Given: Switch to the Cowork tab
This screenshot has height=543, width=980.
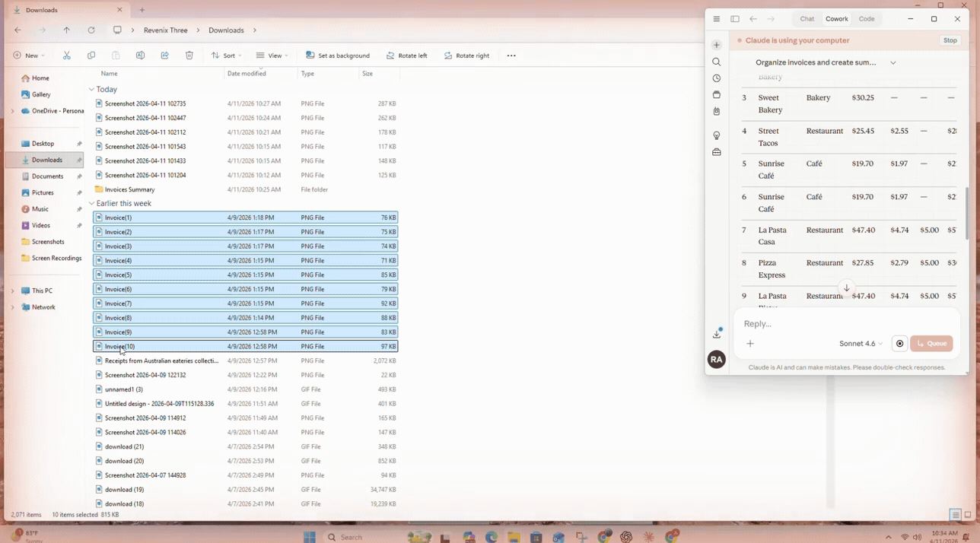Looking at the screenshot, I should point(837,19).
